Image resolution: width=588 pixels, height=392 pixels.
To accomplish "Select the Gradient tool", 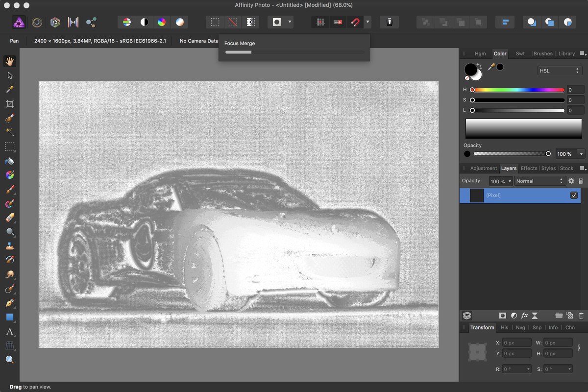I will 9,175.
